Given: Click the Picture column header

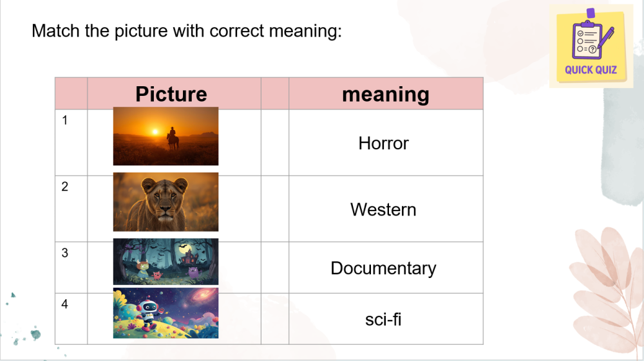Looking at the screenshot, I should (x=171, y=94).
